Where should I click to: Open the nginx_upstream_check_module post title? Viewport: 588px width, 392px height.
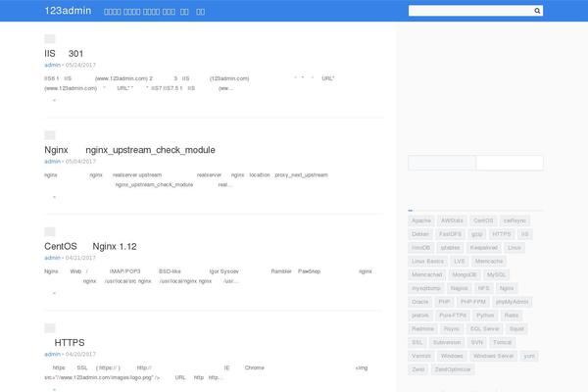coord(129,150)
